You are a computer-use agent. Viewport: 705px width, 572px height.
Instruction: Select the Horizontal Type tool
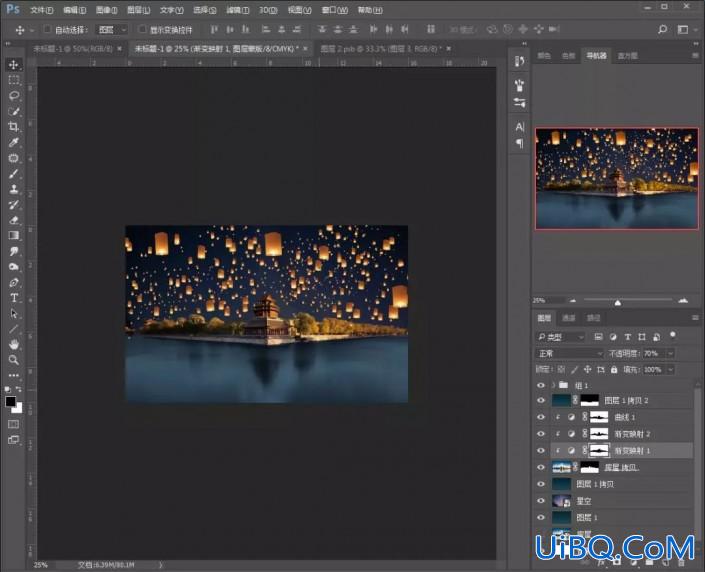13,298
